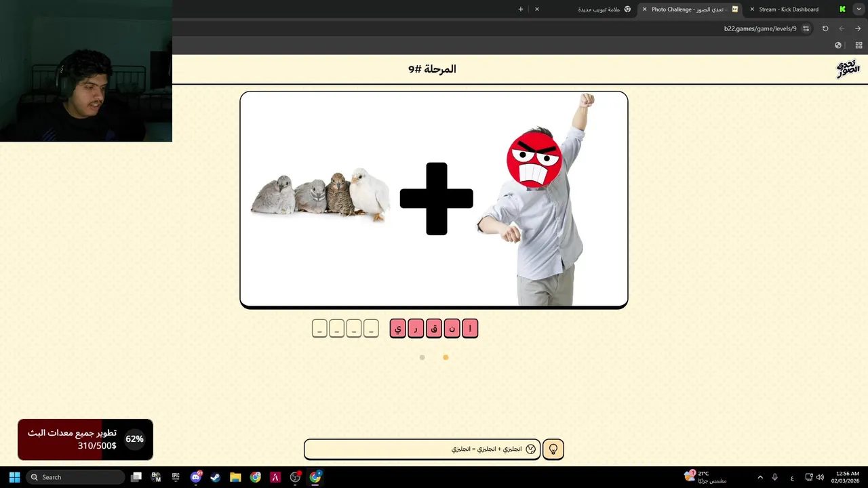
Task: Click the letter tile ي
Action: [398, 329]
